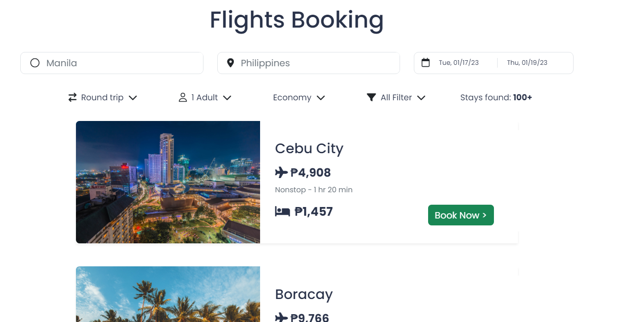The width and height of the screenshot is (644, 322).
Task: Click the bed icon by ₱1,457
Action: (x=282, y=212)
